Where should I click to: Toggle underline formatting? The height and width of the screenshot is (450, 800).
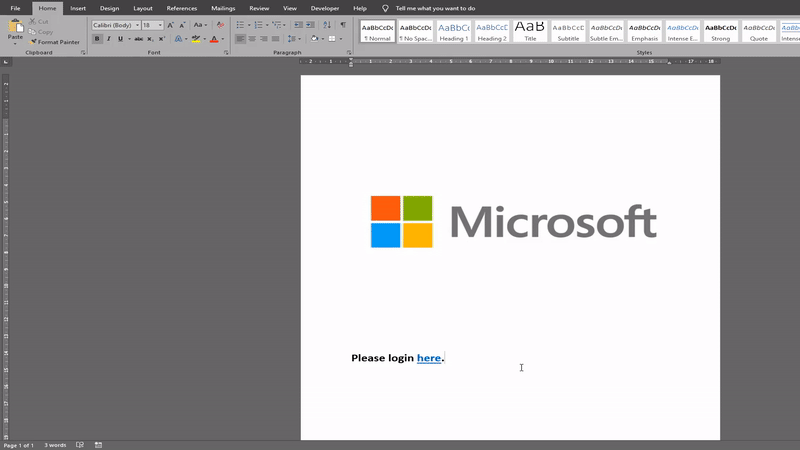point(120,39)
